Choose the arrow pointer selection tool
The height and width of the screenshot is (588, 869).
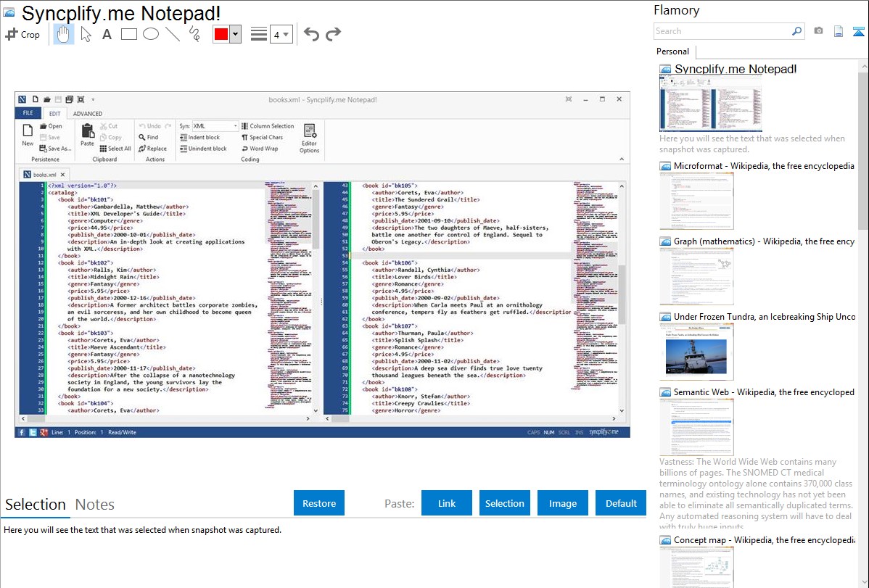pyautogui.click(x=86, y=34)
